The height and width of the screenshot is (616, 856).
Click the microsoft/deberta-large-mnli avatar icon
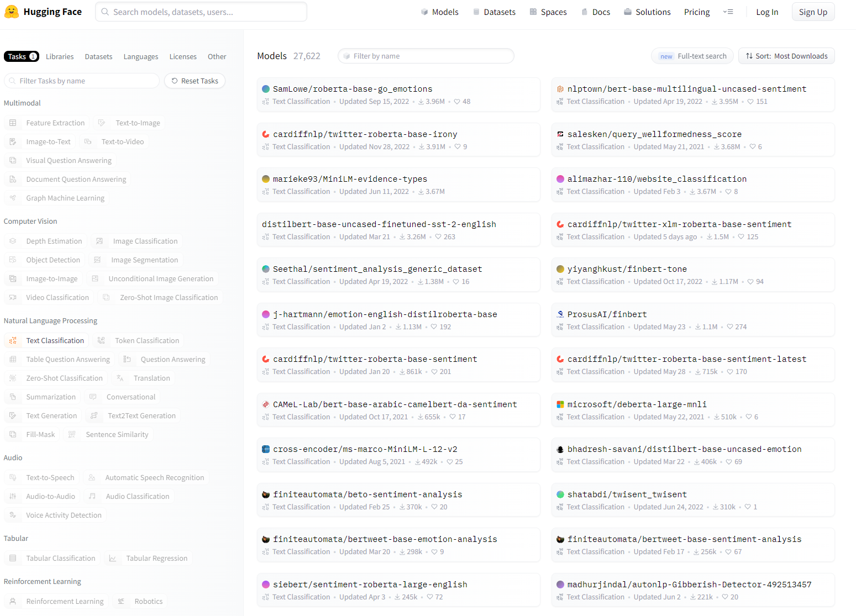(560, 404)
